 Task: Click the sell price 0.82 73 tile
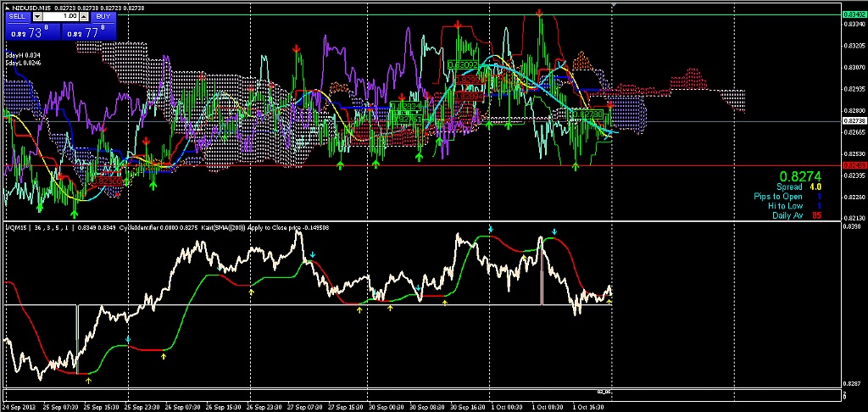[33, 32]
